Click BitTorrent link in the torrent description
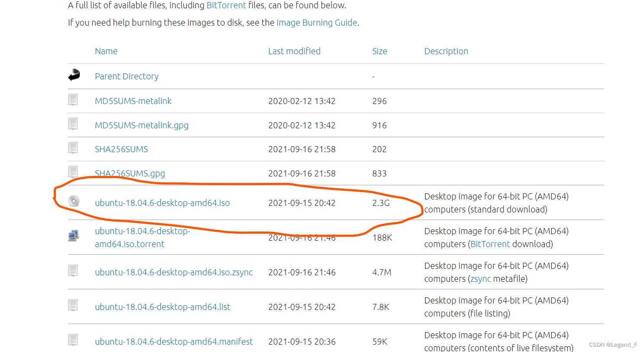 coord(490,244)
